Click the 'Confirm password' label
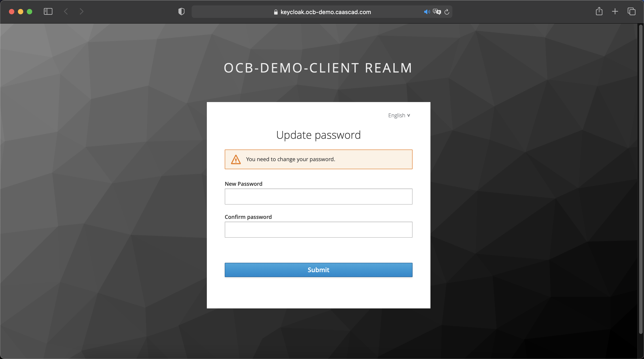This screenshot has width=644, height=359. pyautogui.click(x=248, y=217)
